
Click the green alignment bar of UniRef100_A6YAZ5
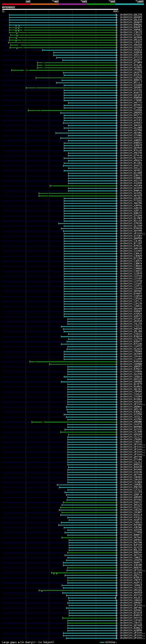tap(78, 196)
